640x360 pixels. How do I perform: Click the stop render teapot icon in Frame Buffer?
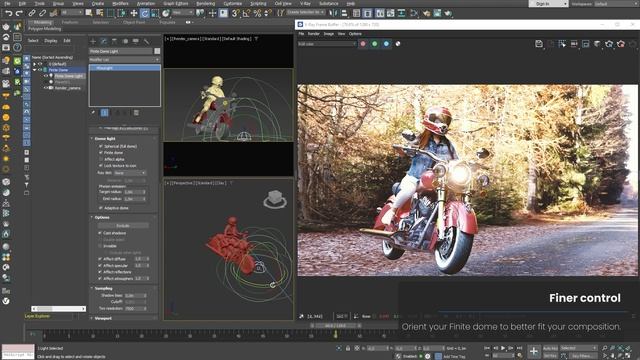click(x=621, y=44)
